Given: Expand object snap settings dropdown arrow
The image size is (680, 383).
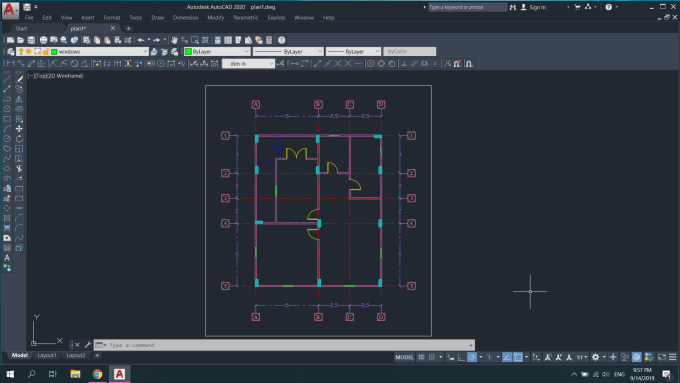Looking at the screenshot, I should (x=526, y=357).
